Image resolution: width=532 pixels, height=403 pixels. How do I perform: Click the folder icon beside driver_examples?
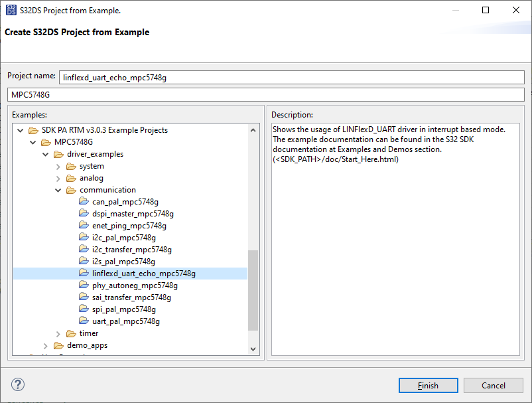coord(60,153)
